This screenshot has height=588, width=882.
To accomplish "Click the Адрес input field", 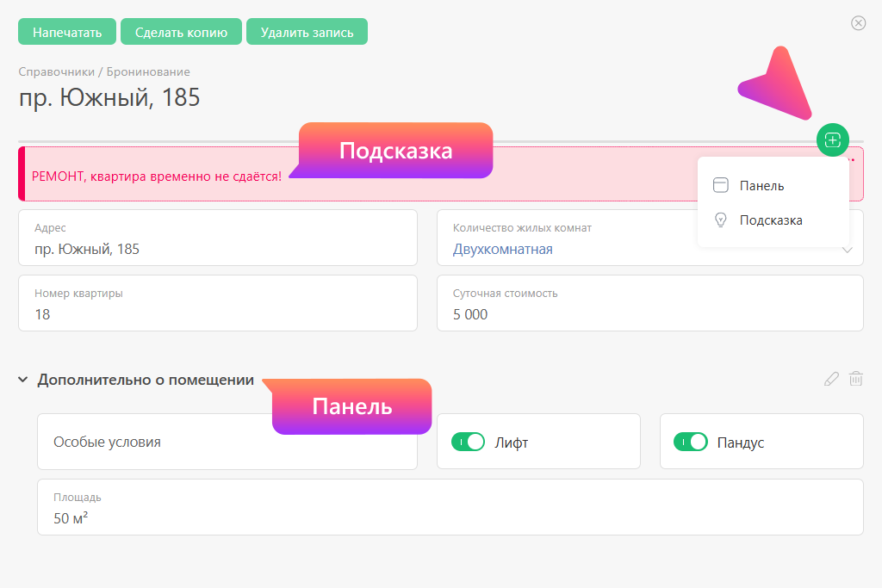I will coord(217,249).
